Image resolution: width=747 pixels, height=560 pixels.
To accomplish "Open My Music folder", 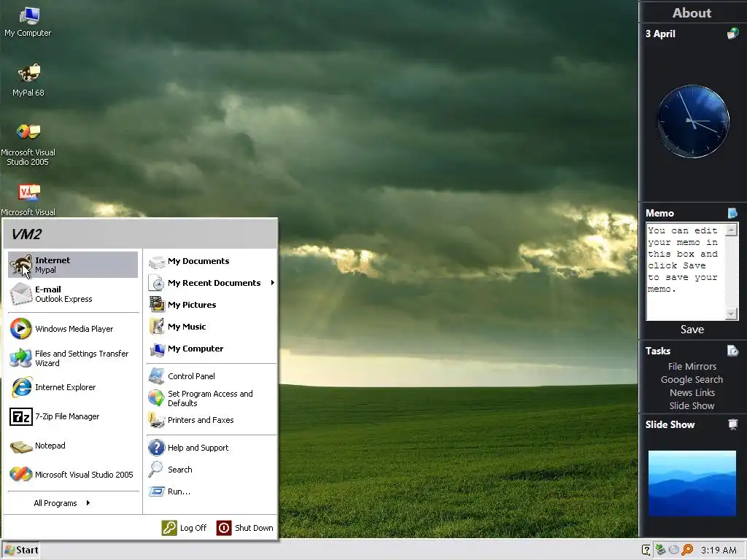I will [x=211, y=327].
